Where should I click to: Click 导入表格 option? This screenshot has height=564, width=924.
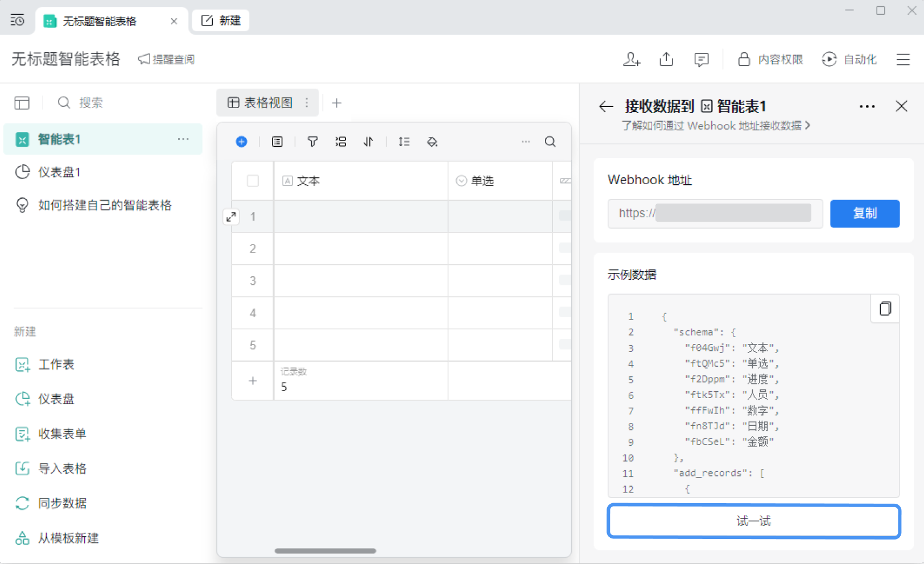pyautogui.click(x=51, y=468)
